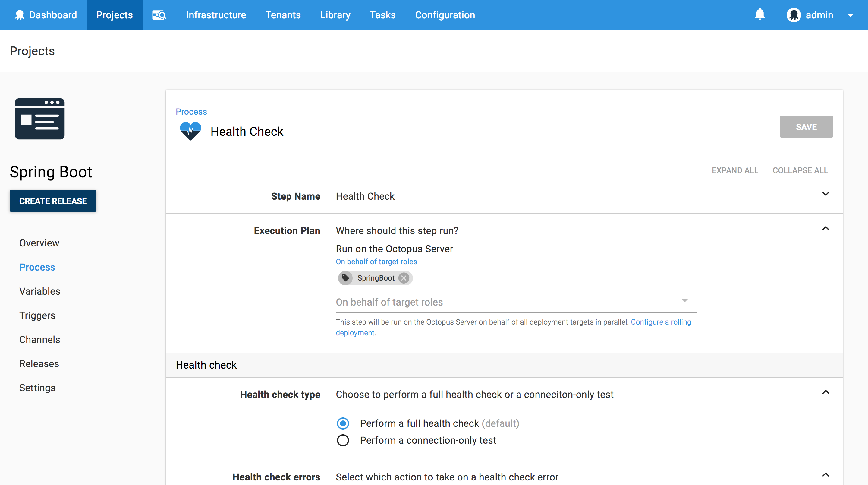Remove the SpringBoot target role tag
This screenshot has height=485, width=868.
[404, 278]
